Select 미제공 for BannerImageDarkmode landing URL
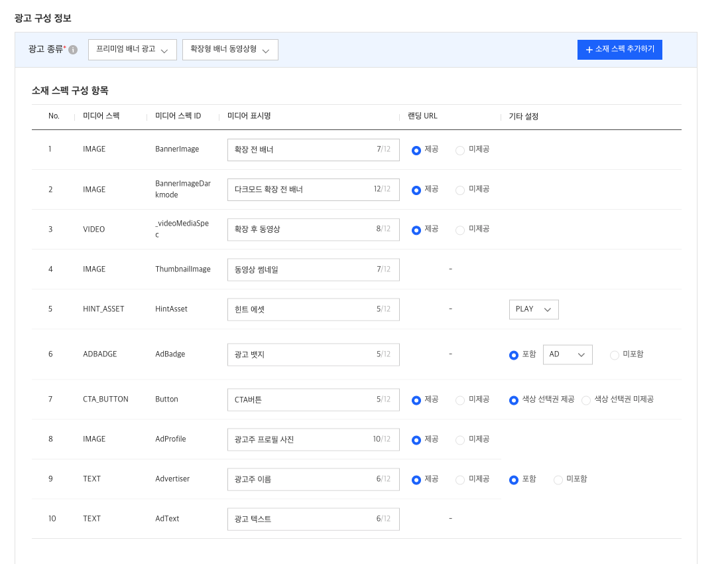The height and width of the screenshot is (564, 728). coord(460,190)
